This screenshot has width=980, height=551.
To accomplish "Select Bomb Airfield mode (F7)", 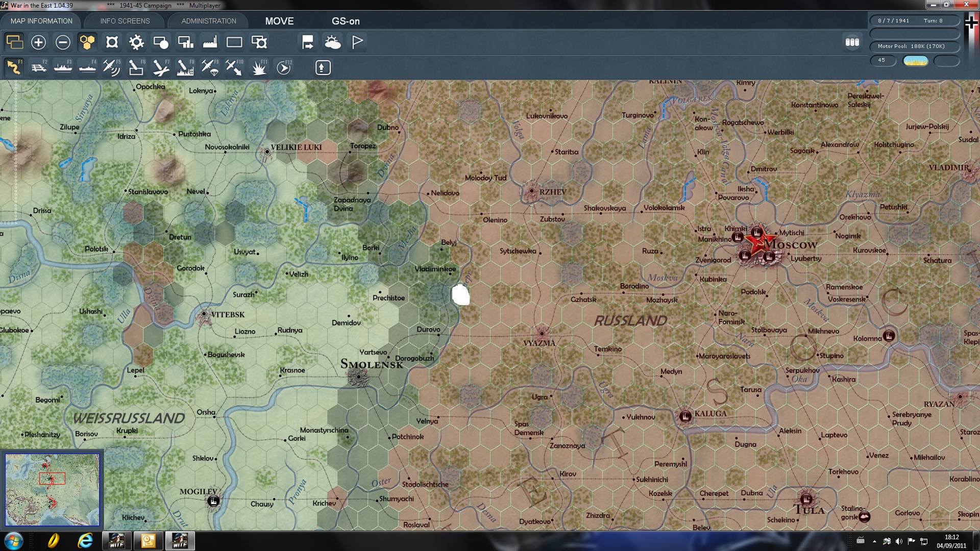I will 161,67.
